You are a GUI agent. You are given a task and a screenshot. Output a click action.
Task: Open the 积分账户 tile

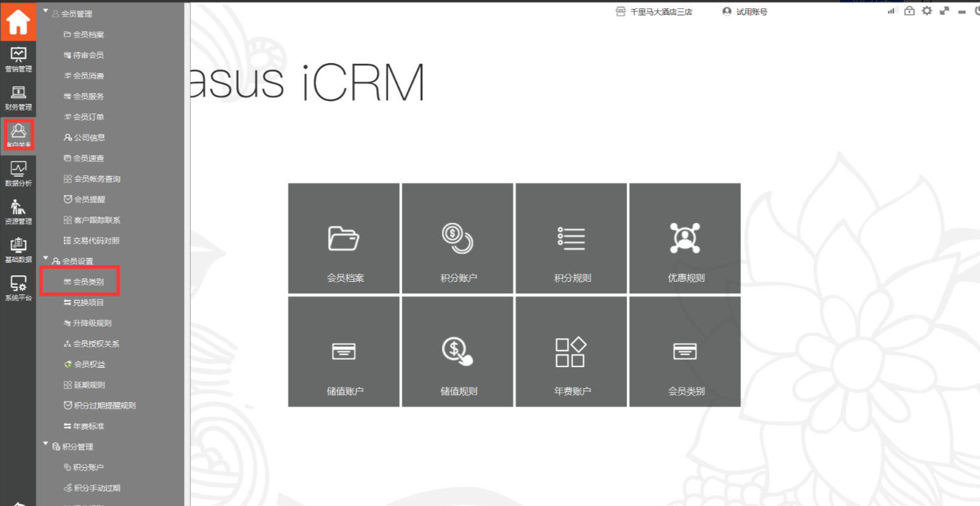point(458,238)
